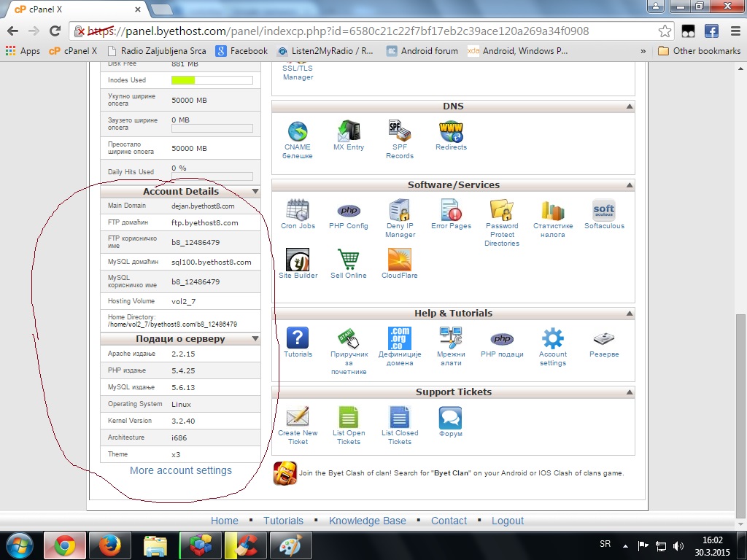Open the network tools icon
The width and height of the screenshot is (747, 560).
(451, 338)
